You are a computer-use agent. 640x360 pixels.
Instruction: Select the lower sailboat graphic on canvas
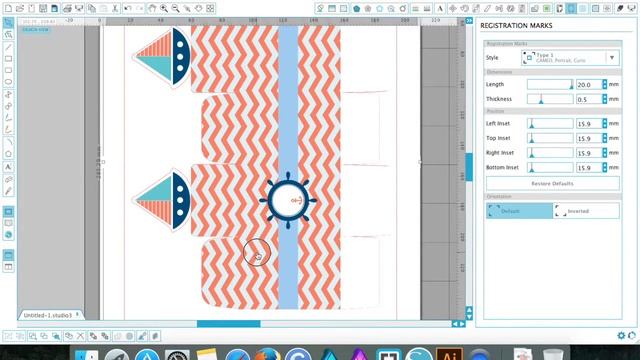[162, 200]
